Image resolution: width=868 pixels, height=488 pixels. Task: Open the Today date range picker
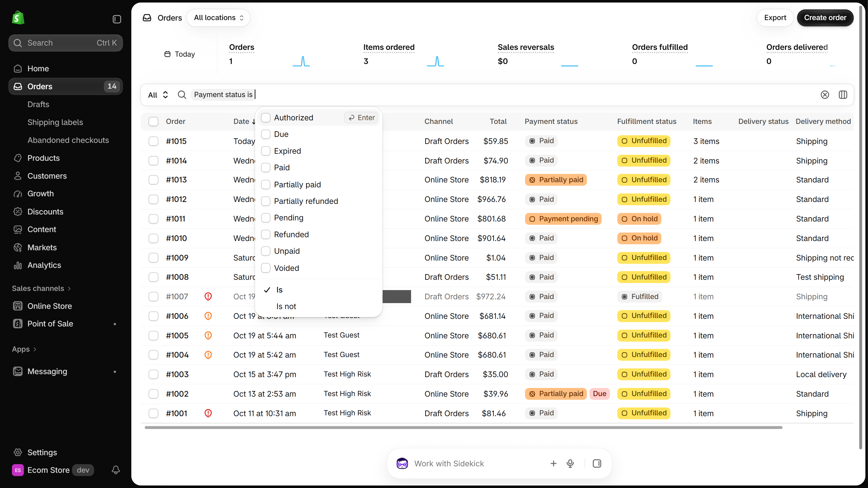(x=180, y=54)
